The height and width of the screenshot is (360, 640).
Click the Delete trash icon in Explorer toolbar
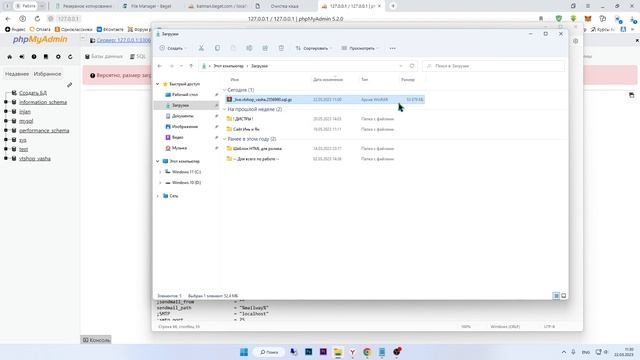point(281,48)
